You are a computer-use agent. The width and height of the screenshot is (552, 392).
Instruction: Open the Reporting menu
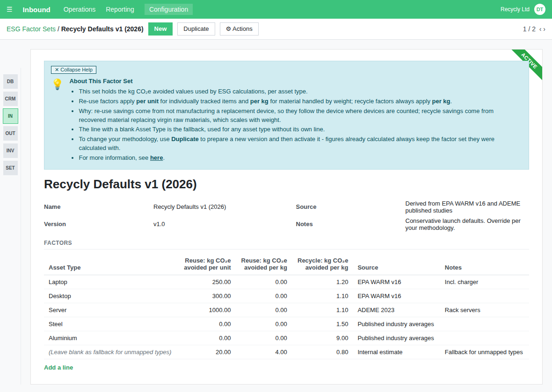point(120,9)
